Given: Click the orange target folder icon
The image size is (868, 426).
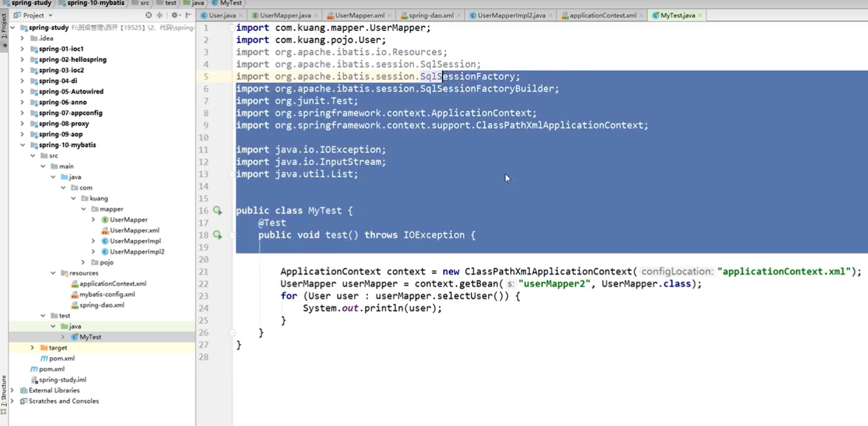Looking at the screenshot, I should pyautogui.click(x=44, y=348).
